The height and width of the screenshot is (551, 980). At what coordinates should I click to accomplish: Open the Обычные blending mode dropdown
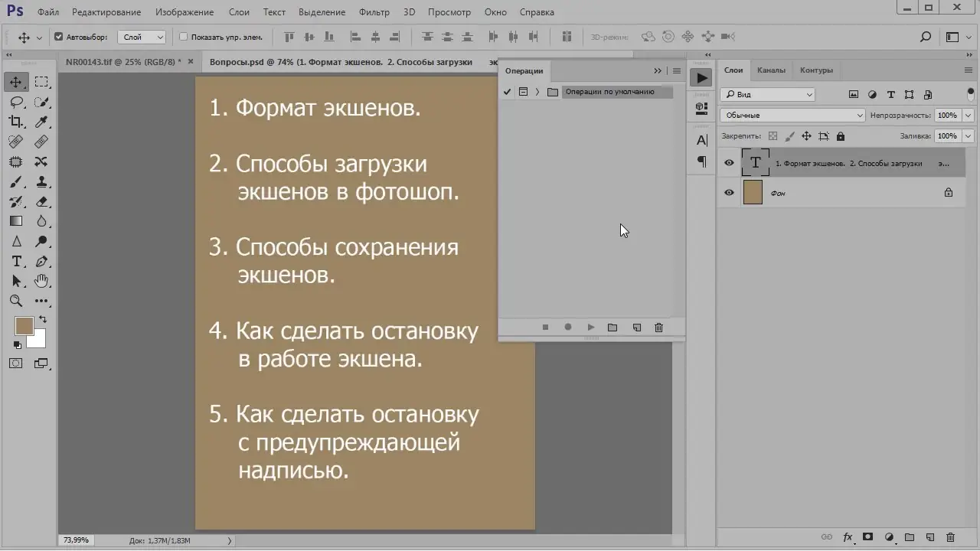(792, 115)
